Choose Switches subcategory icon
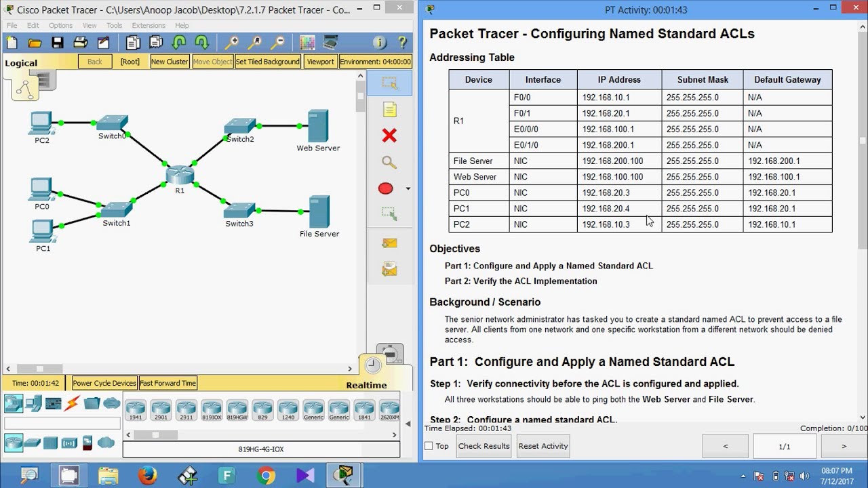 33,443
